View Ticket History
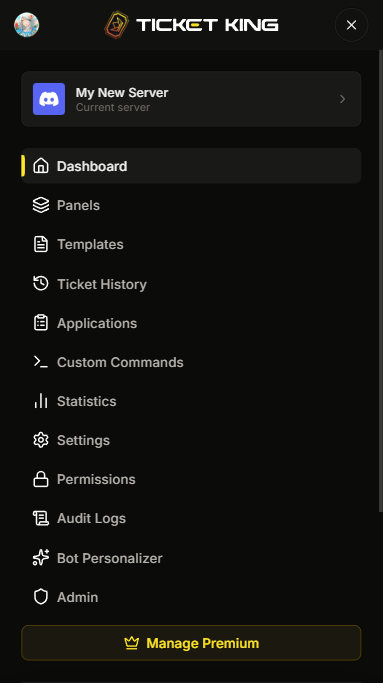Image resolution: width=383 pixels, height=683 pixels. click(191, 284)
